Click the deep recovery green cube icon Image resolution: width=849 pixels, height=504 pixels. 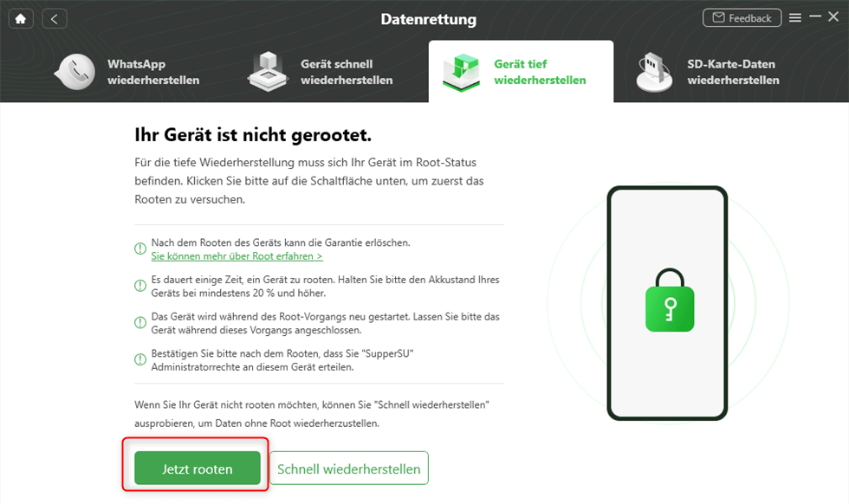[461, 72]
